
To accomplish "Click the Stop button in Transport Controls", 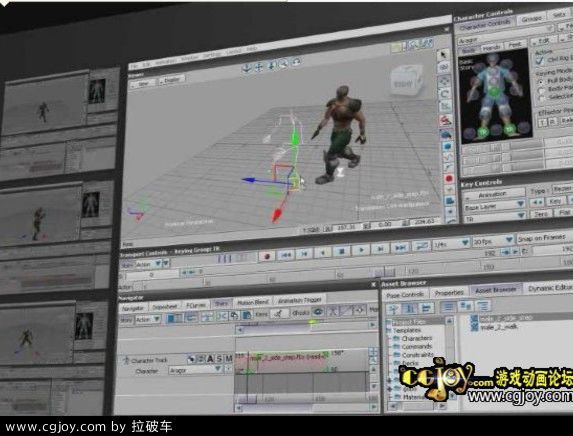I will pos(342,251).
